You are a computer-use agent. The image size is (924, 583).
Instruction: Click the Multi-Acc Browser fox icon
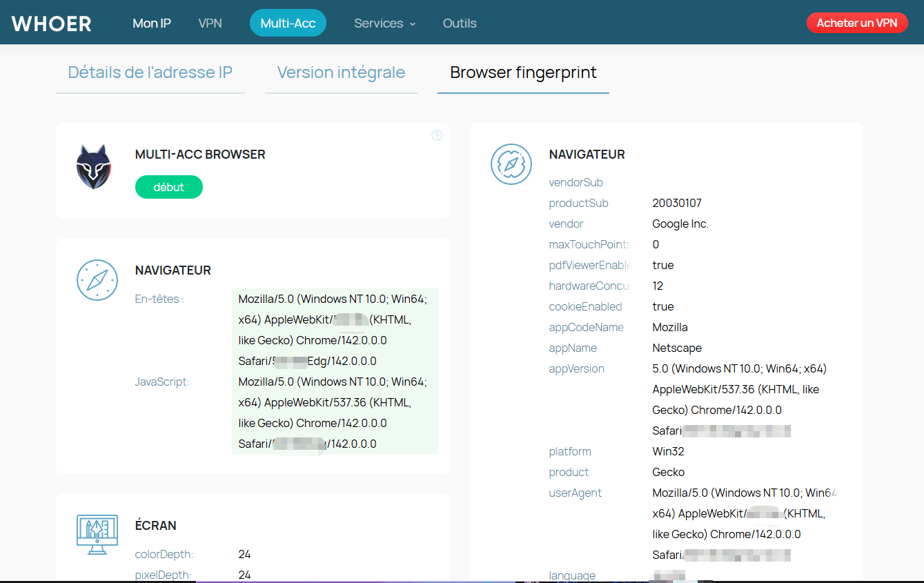click(94, 167)
